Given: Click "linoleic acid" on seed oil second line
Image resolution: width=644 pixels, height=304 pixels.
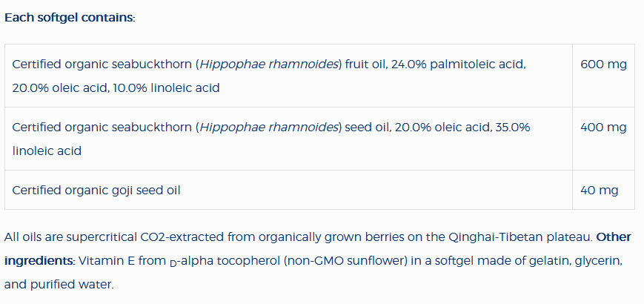Looking at the screenshot, I should tap(47, 151).
